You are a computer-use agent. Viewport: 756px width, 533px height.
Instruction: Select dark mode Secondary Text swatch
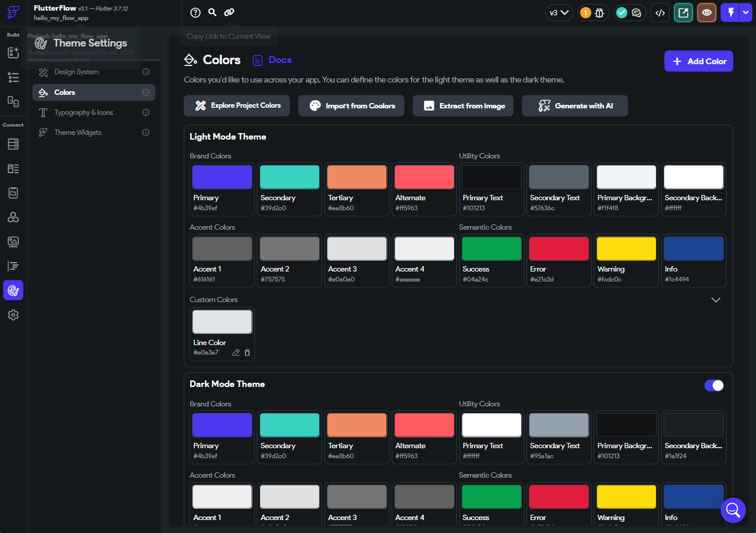coord(559,425)
